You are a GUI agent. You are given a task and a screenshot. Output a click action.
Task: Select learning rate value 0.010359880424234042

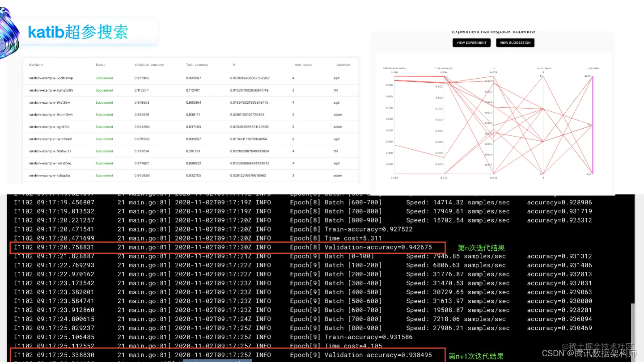250,164
